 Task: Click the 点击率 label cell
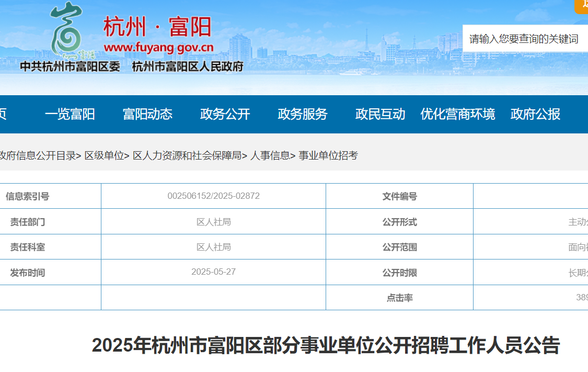400,298
